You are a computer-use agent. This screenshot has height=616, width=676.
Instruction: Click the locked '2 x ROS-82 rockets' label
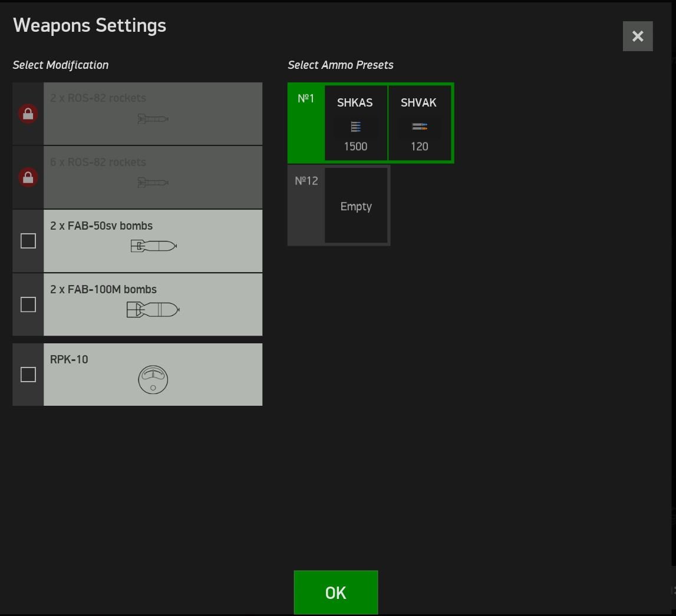pyautogui.click(x=98, y=98)
